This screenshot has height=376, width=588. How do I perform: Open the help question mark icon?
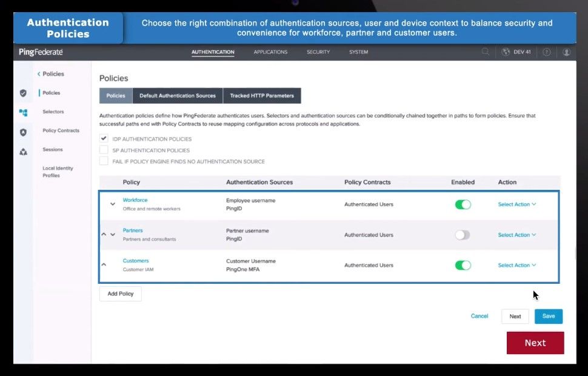click(x=547, y=52)
